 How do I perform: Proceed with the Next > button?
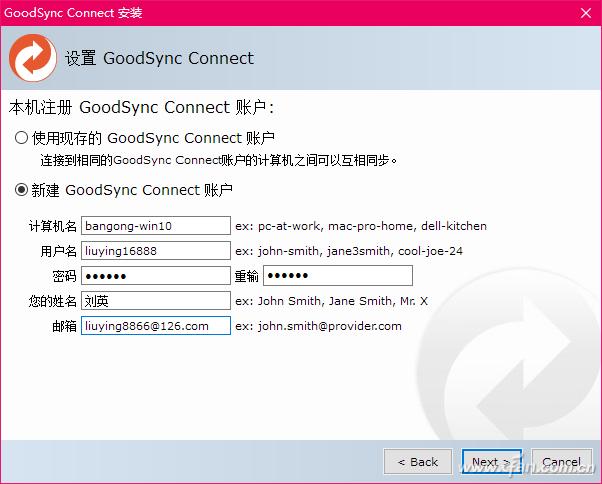(x=492, y=461)
